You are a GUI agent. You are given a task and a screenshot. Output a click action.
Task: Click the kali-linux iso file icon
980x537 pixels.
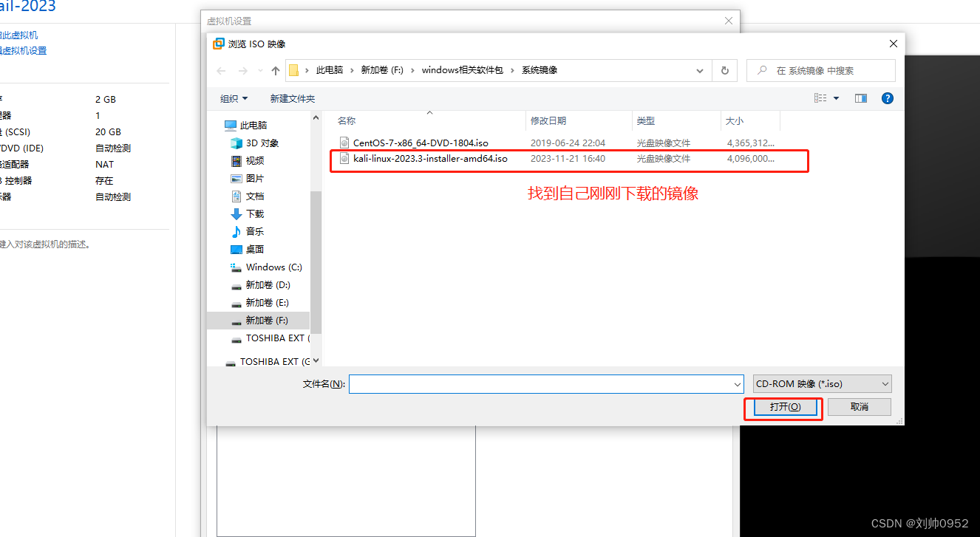pos(344,158)
